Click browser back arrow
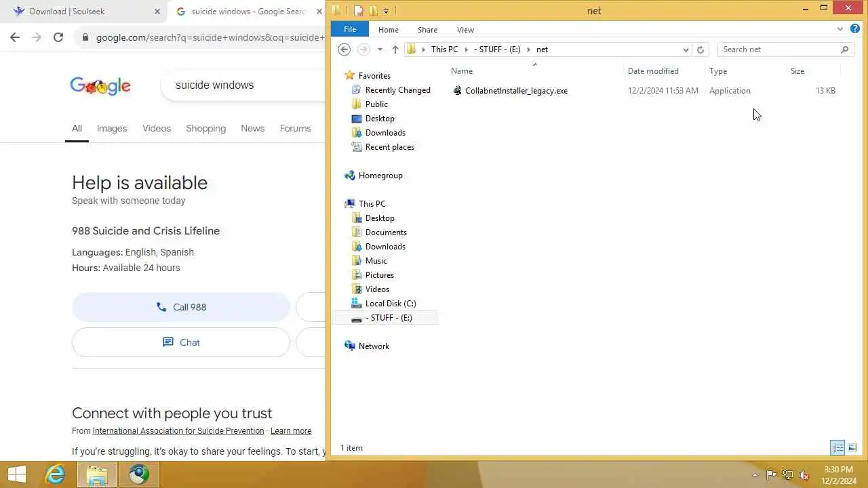 coord(15,37)
